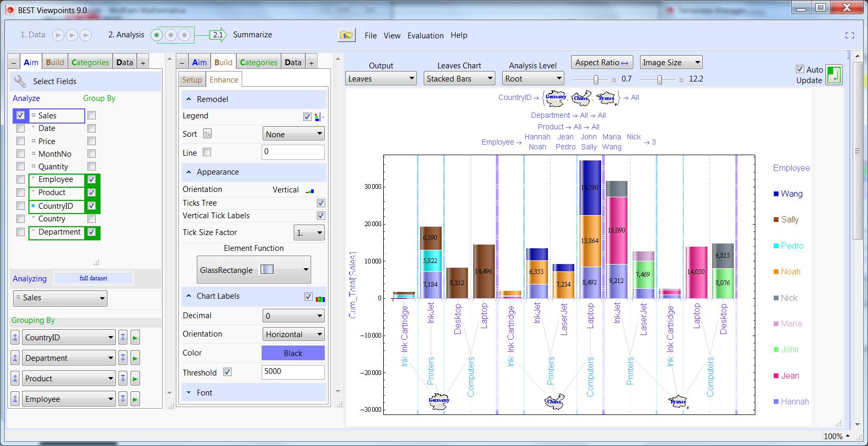The image size is (868, 446).
Task: Click the full dataset button
Action: [x=93, y=278]
